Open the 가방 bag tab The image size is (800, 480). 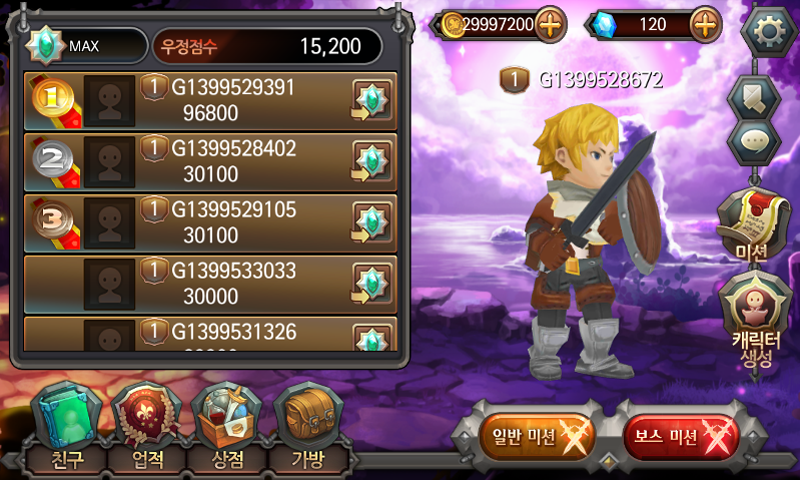point(308,428)
